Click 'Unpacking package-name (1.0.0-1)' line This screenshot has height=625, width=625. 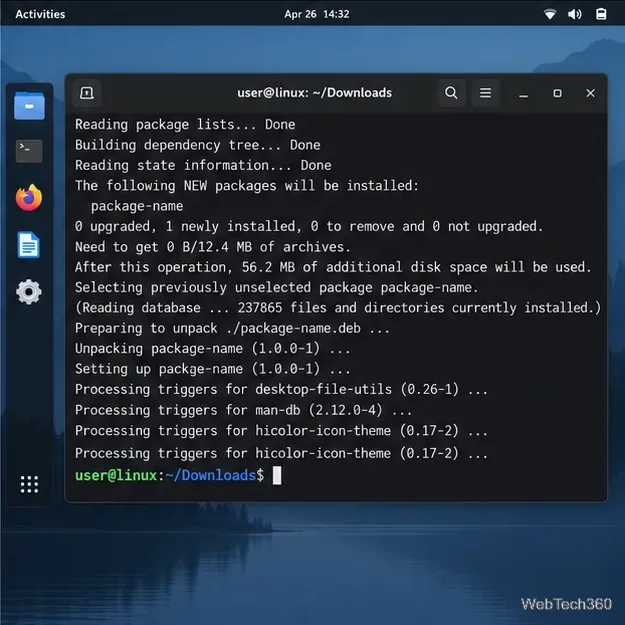[213, 349]
